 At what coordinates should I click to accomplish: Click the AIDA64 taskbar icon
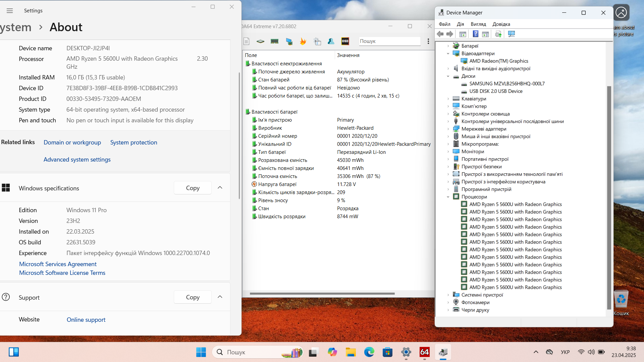[x=425, y=352]
